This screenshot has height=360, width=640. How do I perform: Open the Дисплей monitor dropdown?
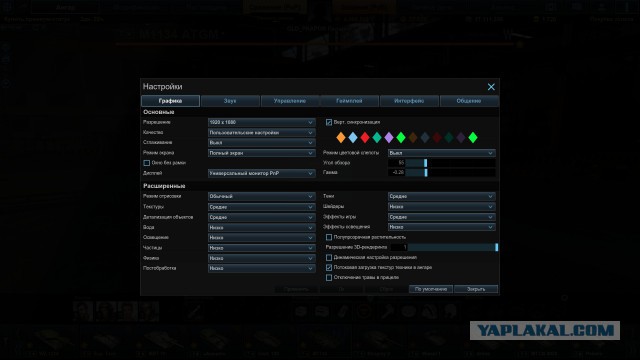tap(262, 173)
